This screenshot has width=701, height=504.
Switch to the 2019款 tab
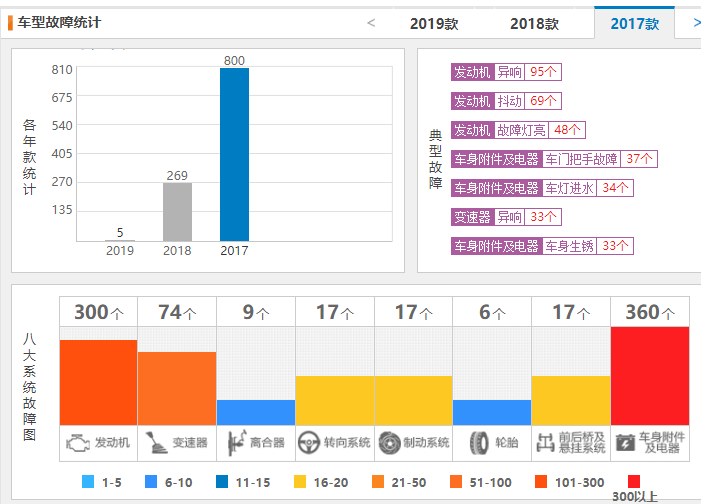point(434,24)
